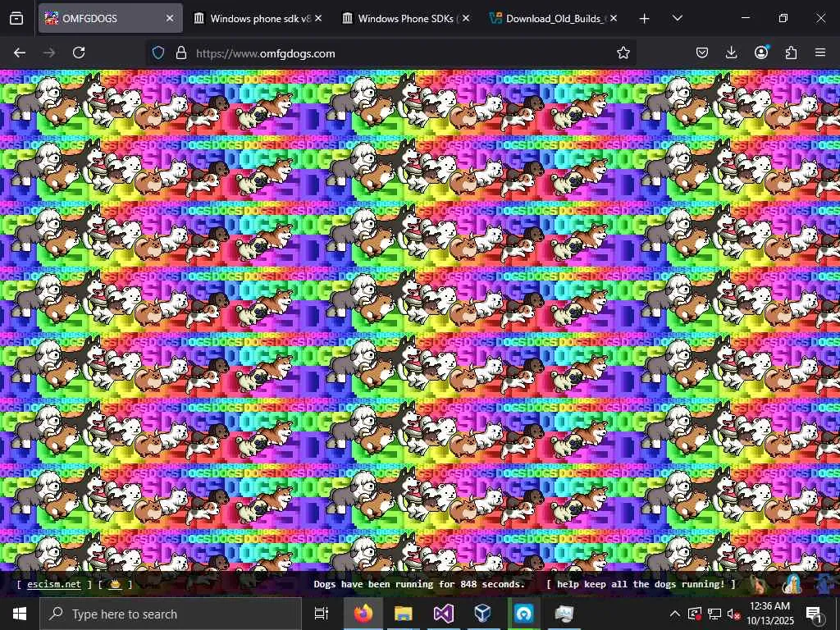Viewport: 840px width, 630px height.
Task: Show hidden system tray icons
Action: point(675,614)
